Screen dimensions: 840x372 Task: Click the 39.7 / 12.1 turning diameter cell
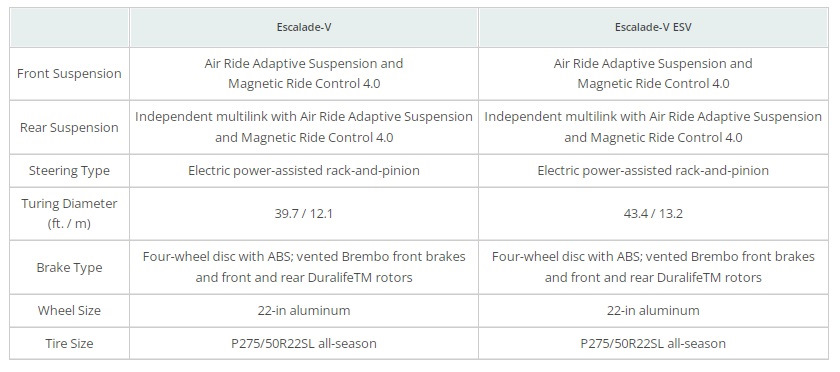pos(304,213)
